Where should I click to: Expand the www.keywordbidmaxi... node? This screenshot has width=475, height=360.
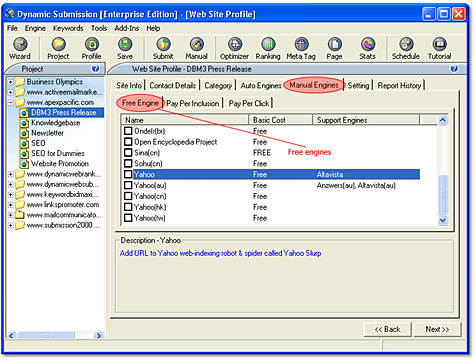11,195
